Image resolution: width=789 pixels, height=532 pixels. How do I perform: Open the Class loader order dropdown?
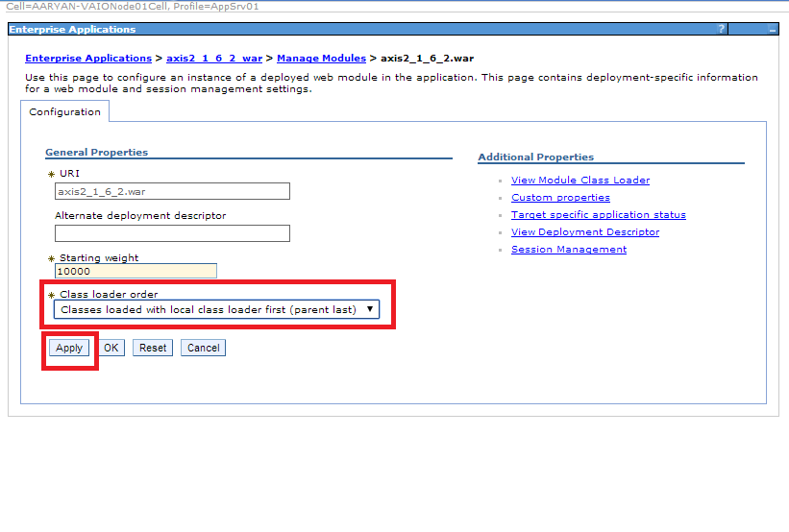click(x=216, y=310)
